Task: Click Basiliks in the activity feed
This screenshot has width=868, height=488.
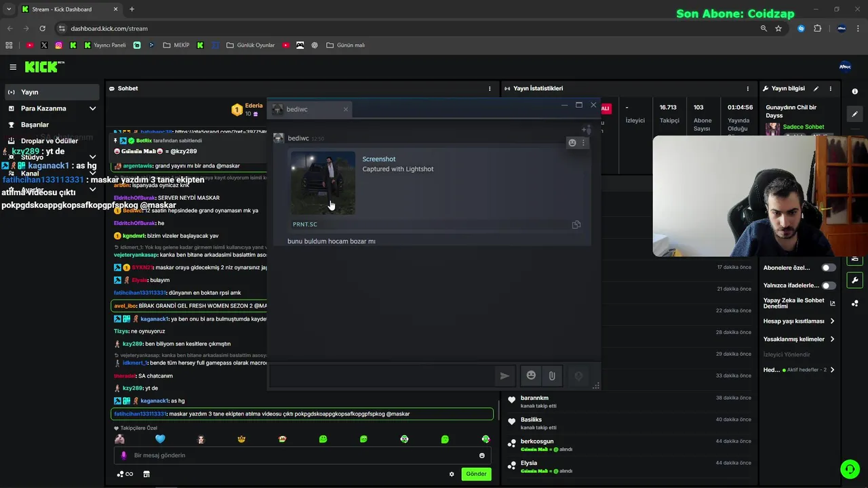Action: tap(531, 420)
